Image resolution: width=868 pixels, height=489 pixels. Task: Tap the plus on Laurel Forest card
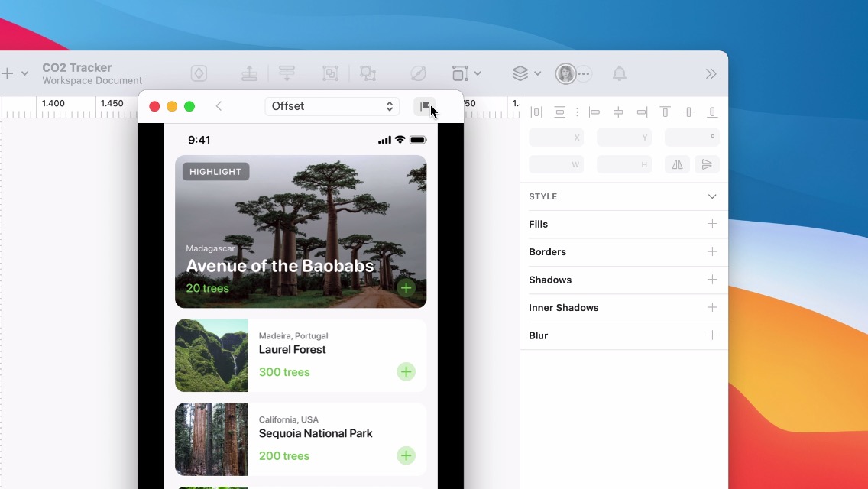click(406, 372)
